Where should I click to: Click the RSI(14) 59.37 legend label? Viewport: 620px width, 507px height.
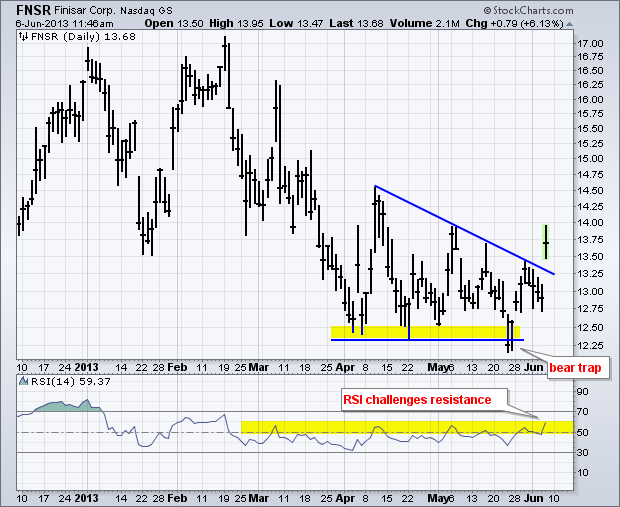(x=71, y=382)
